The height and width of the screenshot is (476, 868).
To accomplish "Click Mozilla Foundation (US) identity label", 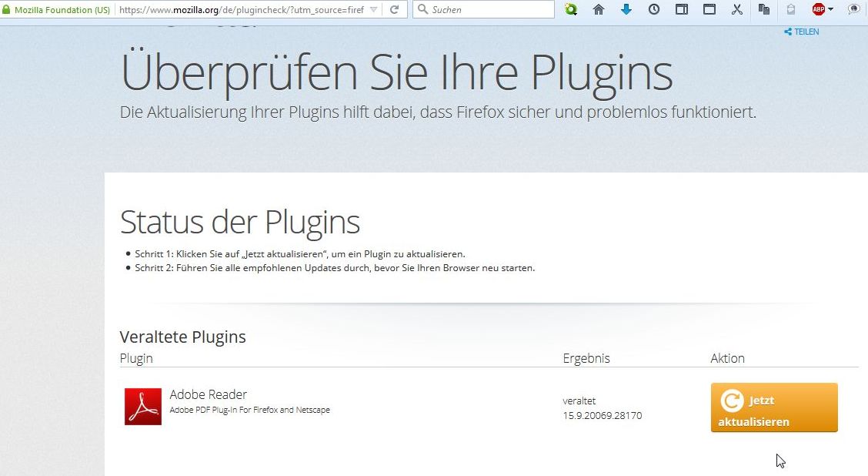I will (x=62, y=10).
